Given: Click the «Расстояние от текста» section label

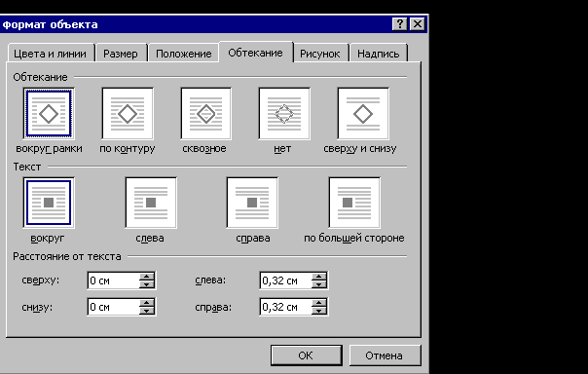Looking at the screenshot, I should [67, 256].
